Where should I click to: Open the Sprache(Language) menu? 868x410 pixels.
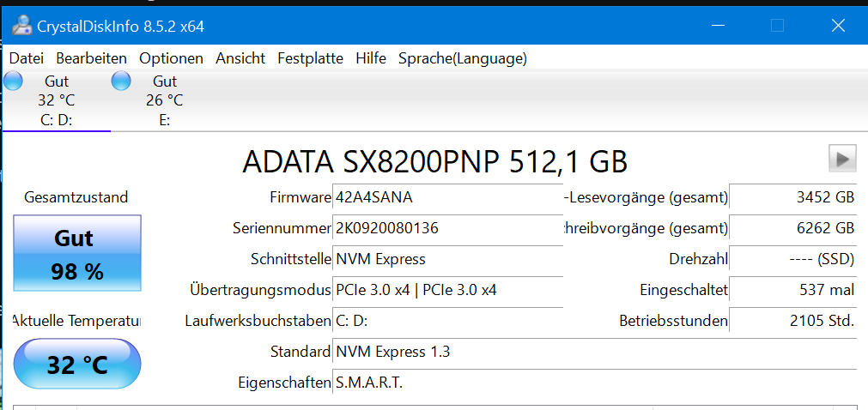[x=462, y=58]
